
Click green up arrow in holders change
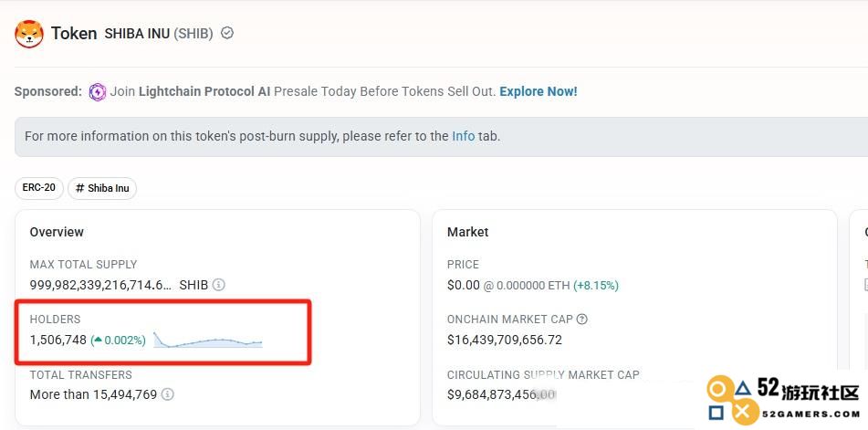[98, 340]
